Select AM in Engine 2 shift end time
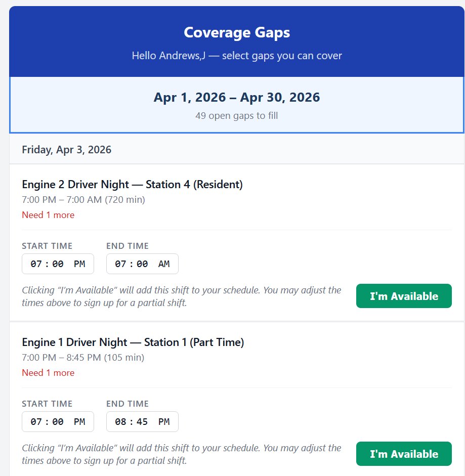 (164, 264)
